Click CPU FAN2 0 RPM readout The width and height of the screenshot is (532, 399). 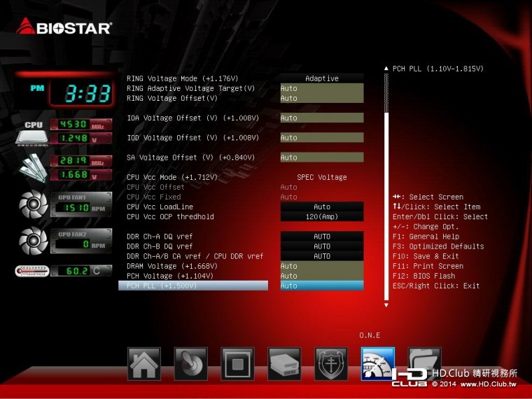coord(81,244)
